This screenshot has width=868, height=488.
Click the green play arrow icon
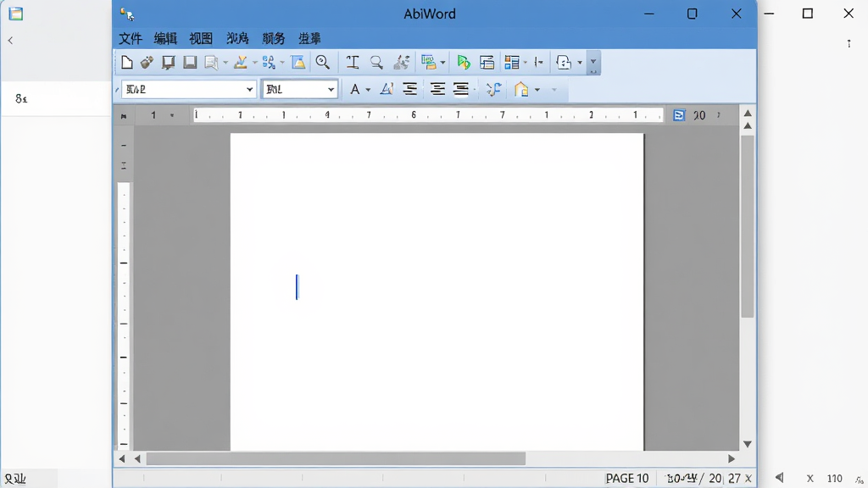(464, 63)
